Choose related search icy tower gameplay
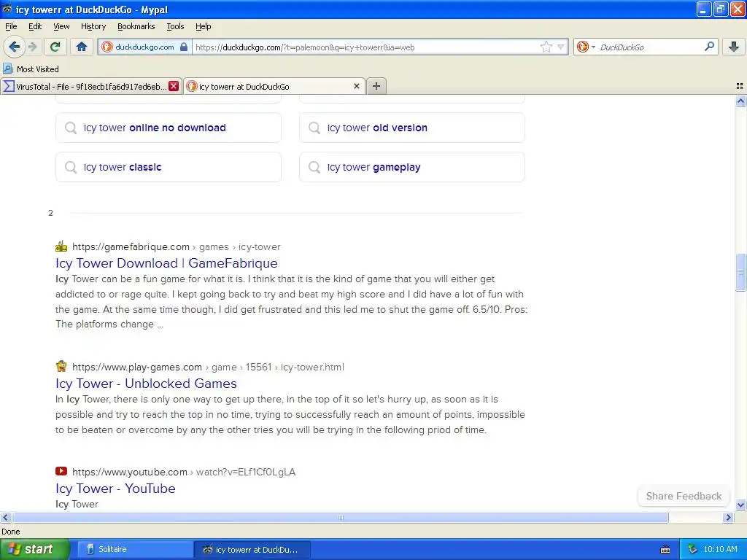This screenshot has width=747, height=560. (x=412, y=167)
